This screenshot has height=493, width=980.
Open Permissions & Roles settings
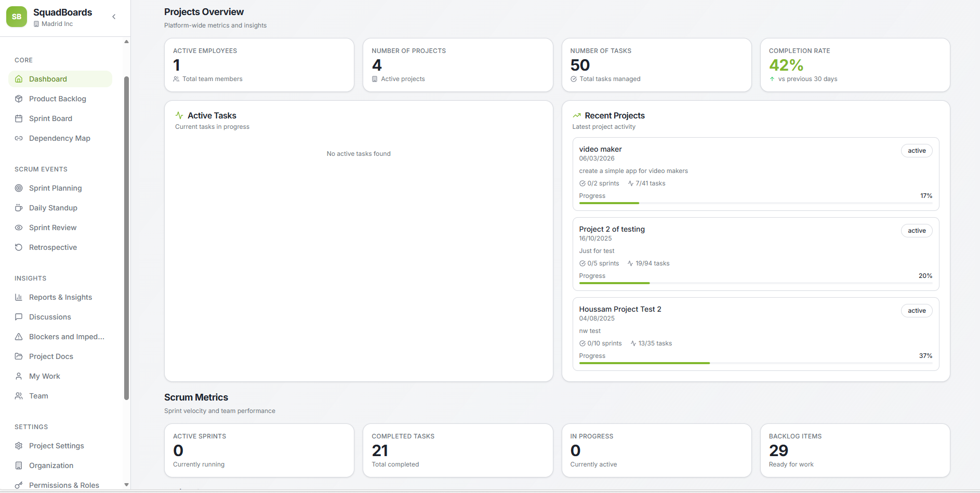pyautogui.click(x=60, y=485)
